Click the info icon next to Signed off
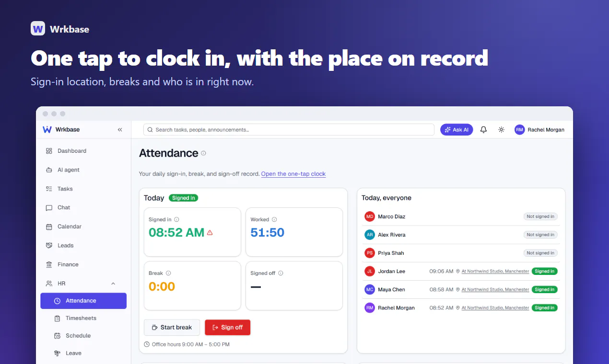Image resolution: width=609 pixels, height=364 pixels. click(x=281, y=273)
